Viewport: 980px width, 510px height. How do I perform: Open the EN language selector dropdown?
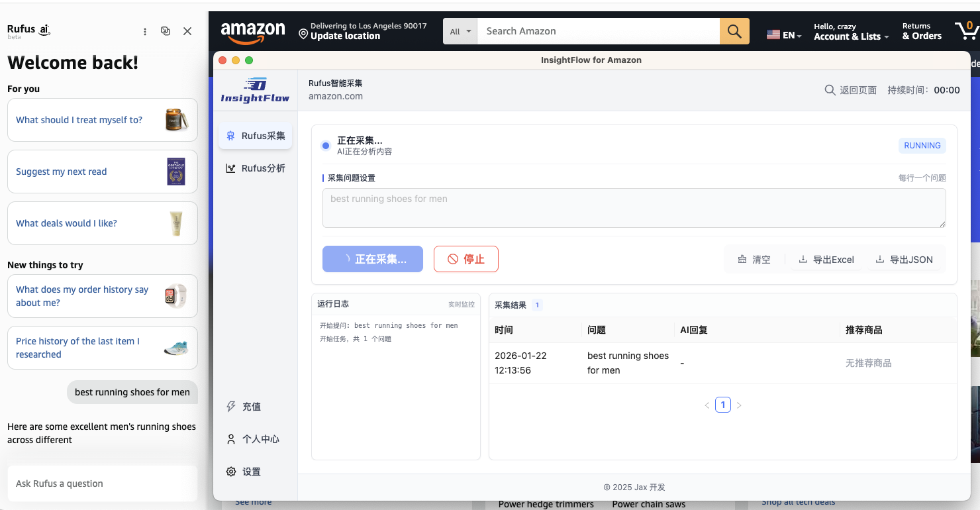[785, 35]
